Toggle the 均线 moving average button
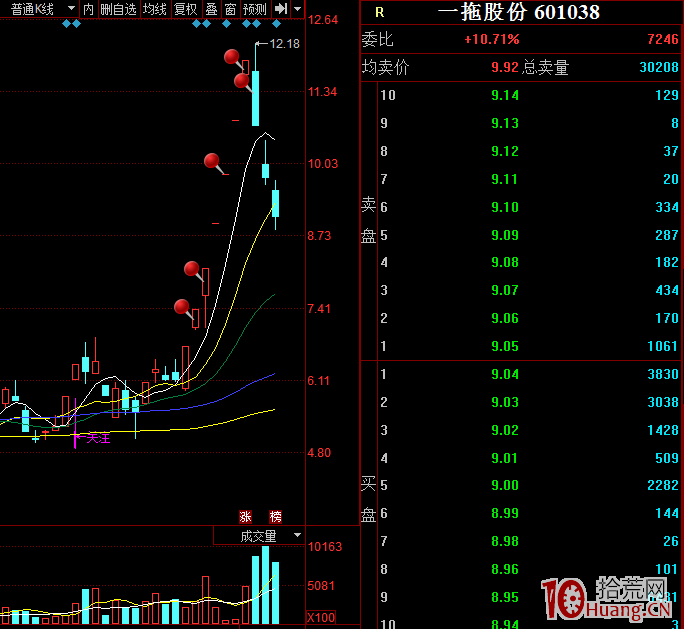The height and width of the screenshot is (629, 684). click(x=155, y=9)
